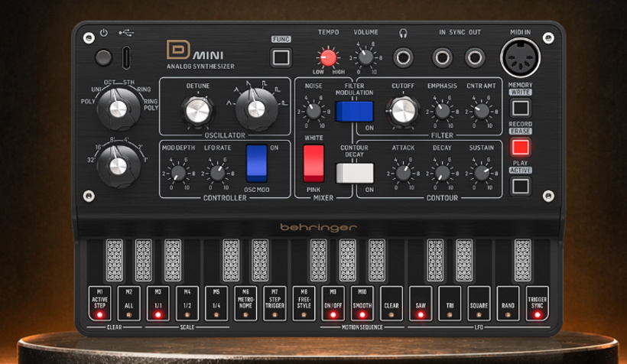Image resolution: width=627 pixels, height=364 pixels.
Task: Click the filter CUTOFF knob
Action: [x=403, y=111]
